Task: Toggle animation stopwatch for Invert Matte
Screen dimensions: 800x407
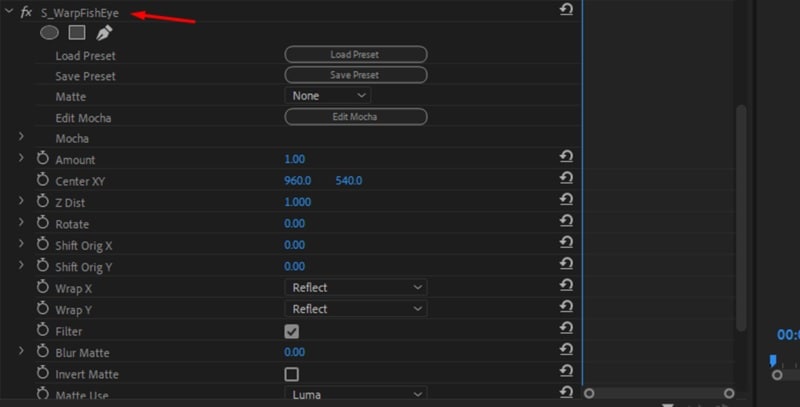Action: (43, 373)
